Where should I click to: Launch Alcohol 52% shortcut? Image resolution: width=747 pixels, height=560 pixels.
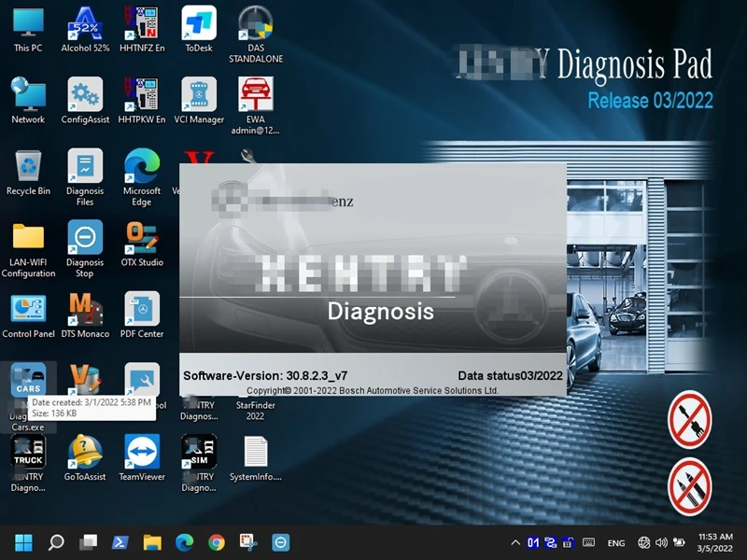[85, 30]
